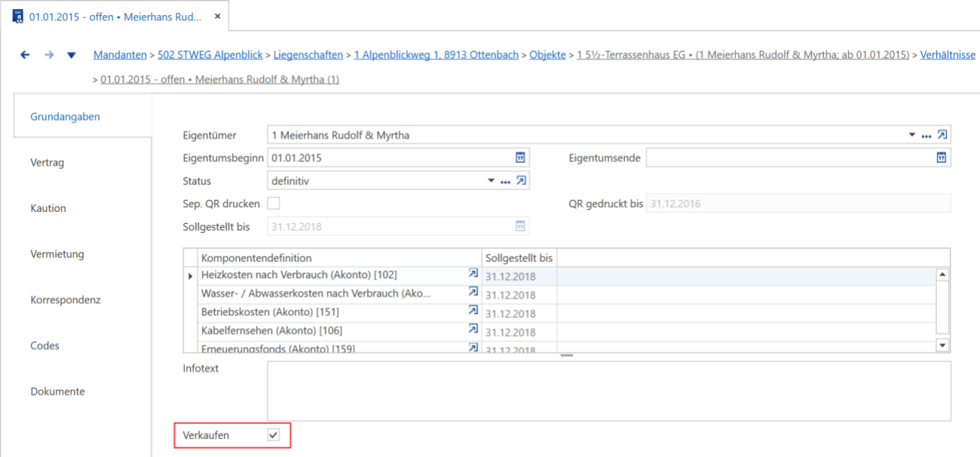Screen dimensions: 980x457
Task: Show the Korrespondenz tab
Action: point(66,300)
